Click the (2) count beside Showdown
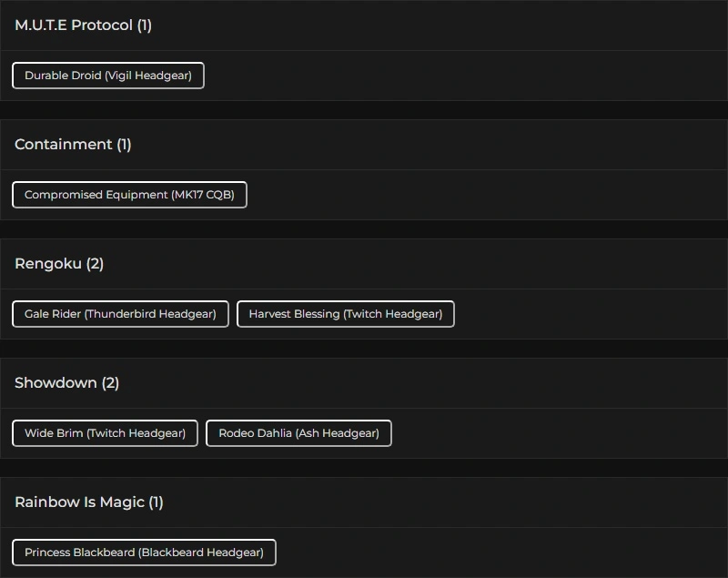The width and height of the screenshot is (728, 578). pos(110,383)
